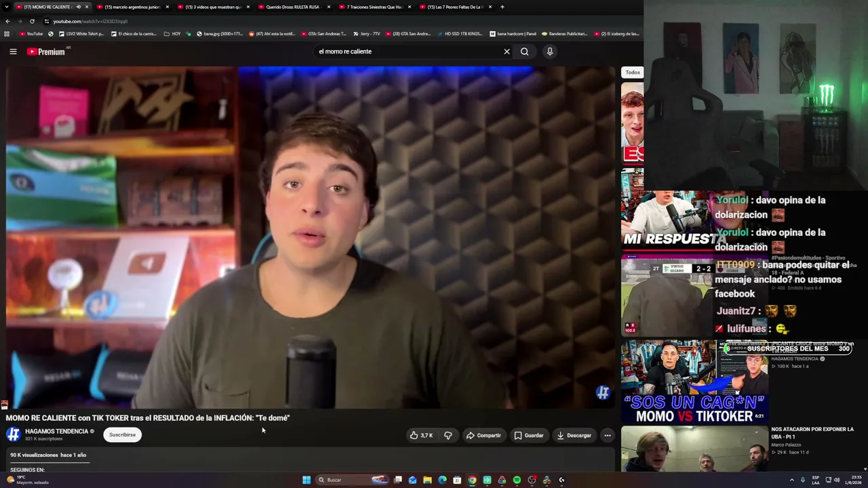Viewport: 868px width, 488px height.
Task: Run the YouTube search with magnifier button
Action: click(x=524, y=52)
